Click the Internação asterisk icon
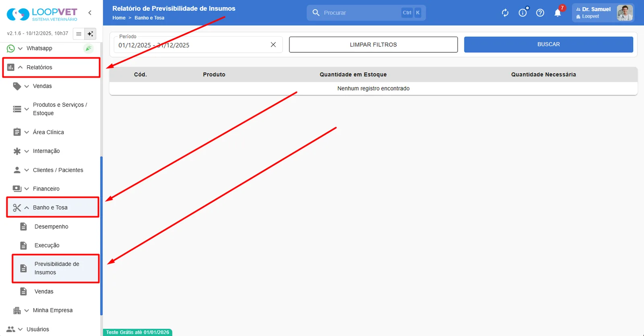The image size is (644, 336). click(17, 151)
